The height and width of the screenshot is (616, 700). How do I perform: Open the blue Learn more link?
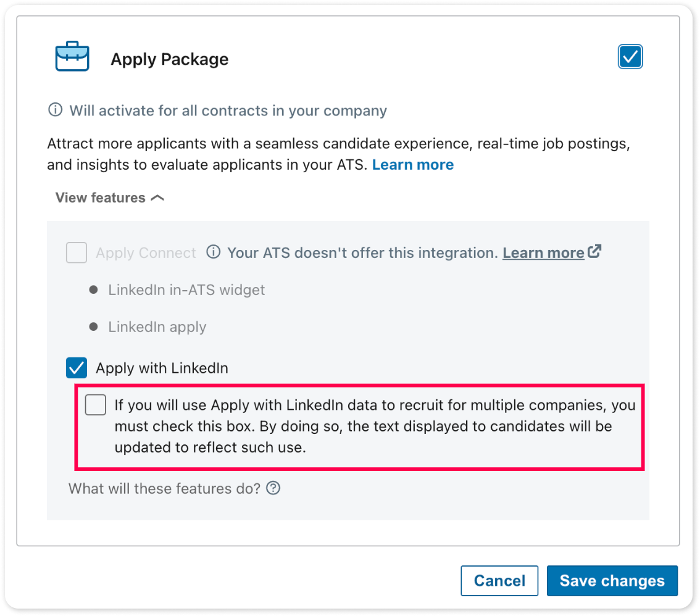tap(413, 165)
